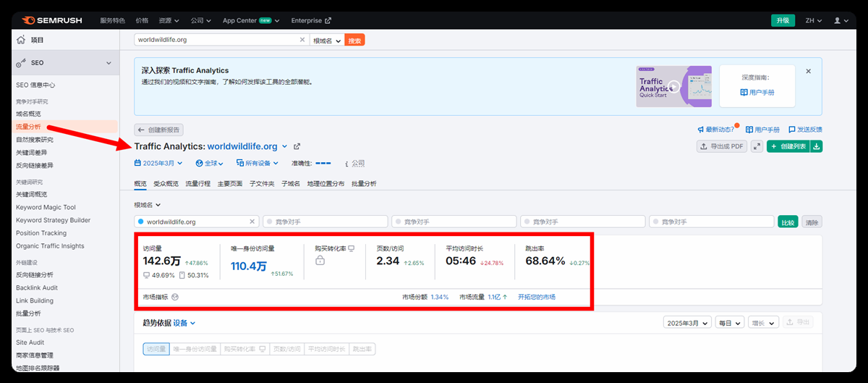
Task: Play the Traffic Analytics Quick Start video
Action: 674,87
